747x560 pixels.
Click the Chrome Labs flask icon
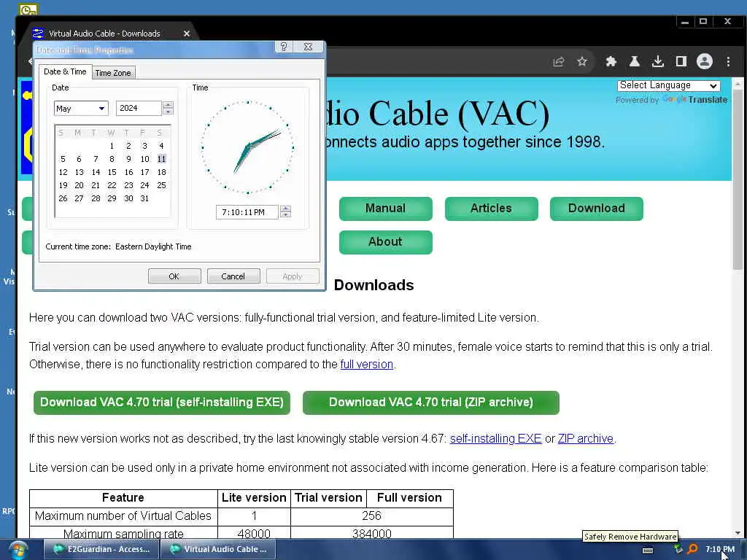[x=635, y=61]
